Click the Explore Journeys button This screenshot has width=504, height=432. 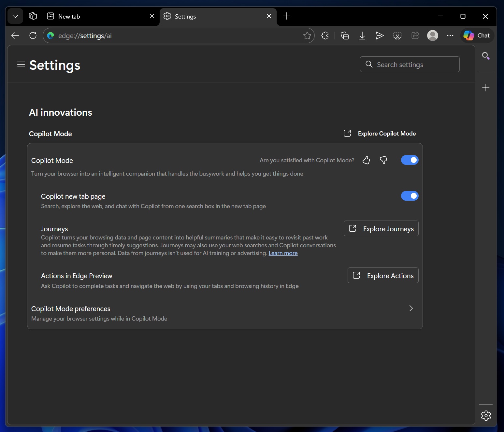381,228
